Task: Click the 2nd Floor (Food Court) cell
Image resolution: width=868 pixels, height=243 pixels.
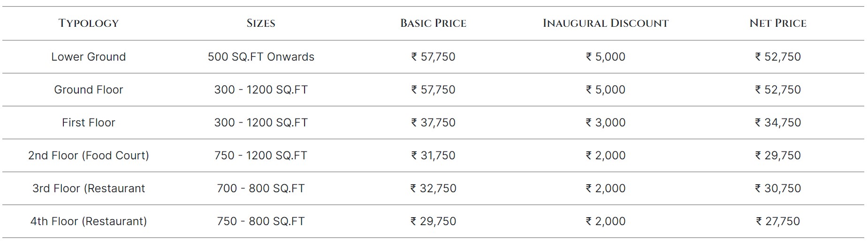Action: pyautogui.click(x=88, y=156)
